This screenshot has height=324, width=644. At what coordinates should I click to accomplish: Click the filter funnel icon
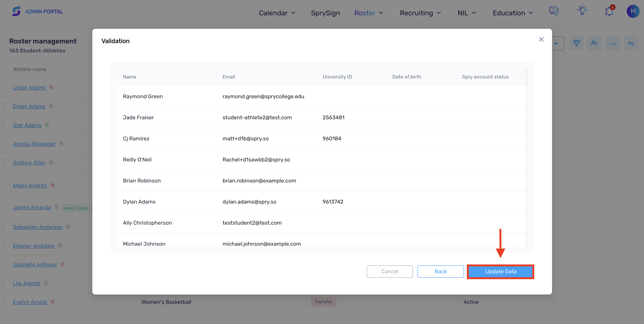click(x=577, y=43)
